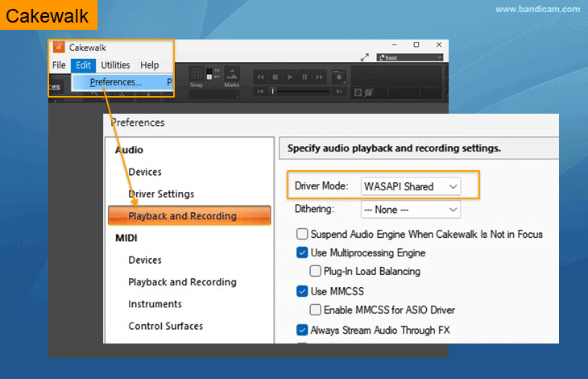588x379 pixels.
Task: Choose Preferences... from Edit menu
Action: 122,82
